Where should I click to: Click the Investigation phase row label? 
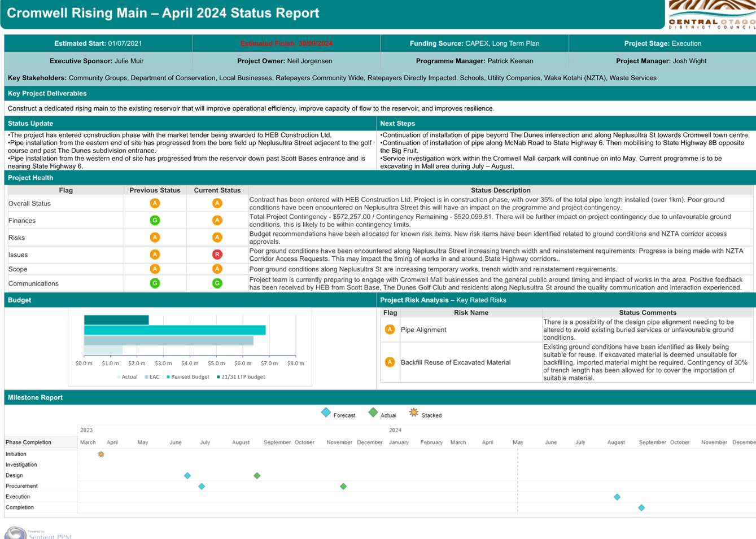coord(21,465)
